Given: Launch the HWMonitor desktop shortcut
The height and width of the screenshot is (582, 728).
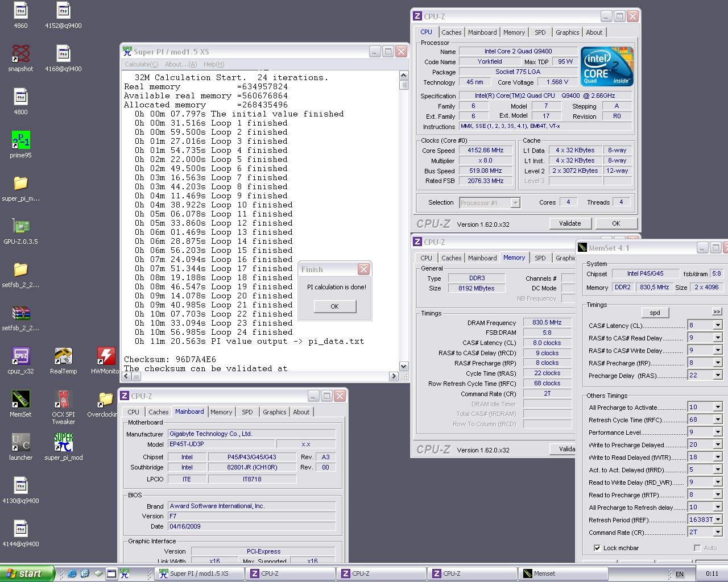Looking at the screenshot, I should click(106, 357).
